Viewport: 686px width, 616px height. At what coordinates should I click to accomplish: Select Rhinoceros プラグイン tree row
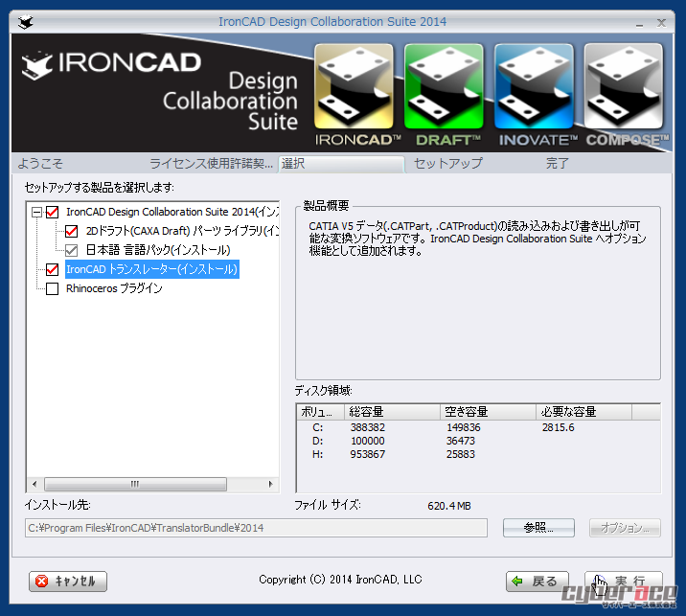click(114, 288)
